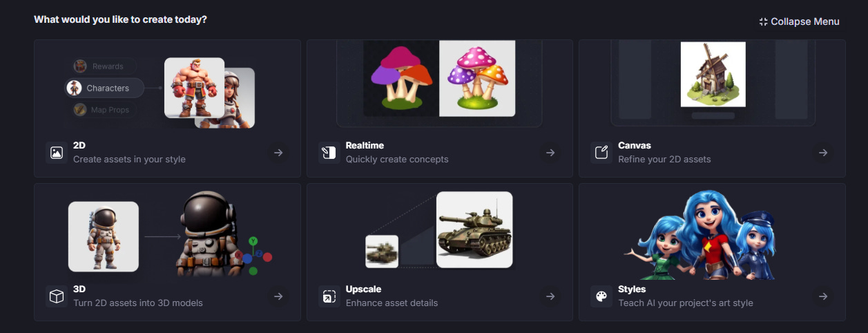The image size is (868, 333).
Task: Click the arrow on the Canvas card
Action: 823,153
